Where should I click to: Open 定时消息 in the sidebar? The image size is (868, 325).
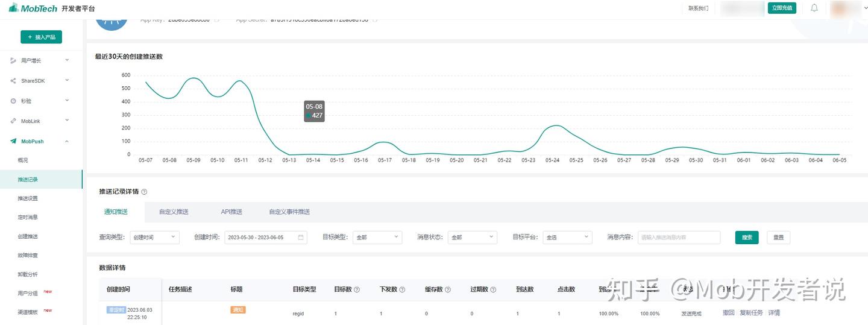(28, 217)
